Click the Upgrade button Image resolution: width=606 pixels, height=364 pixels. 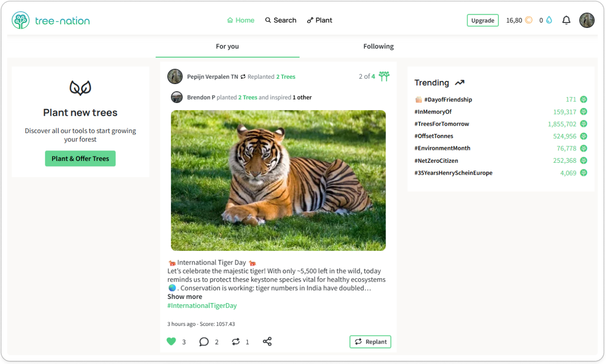click(x=482, y=20)
